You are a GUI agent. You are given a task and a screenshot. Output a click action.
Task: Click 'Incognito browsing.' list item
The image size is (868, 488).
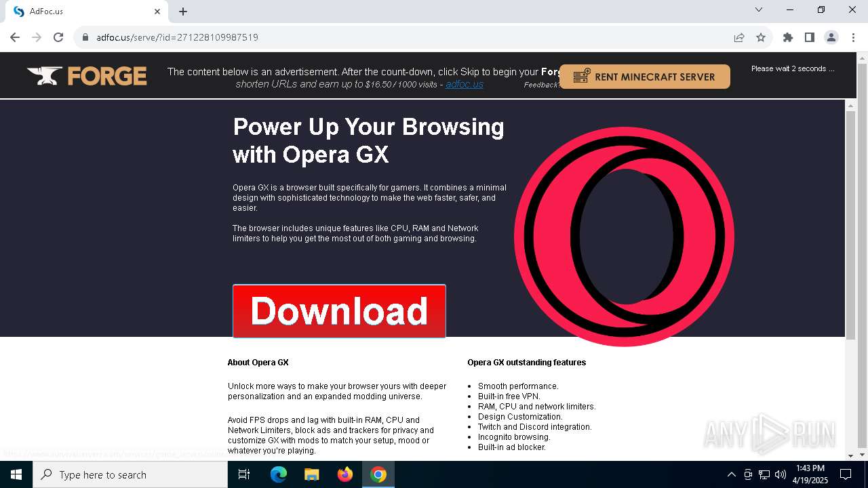click(x=514, y=437)
